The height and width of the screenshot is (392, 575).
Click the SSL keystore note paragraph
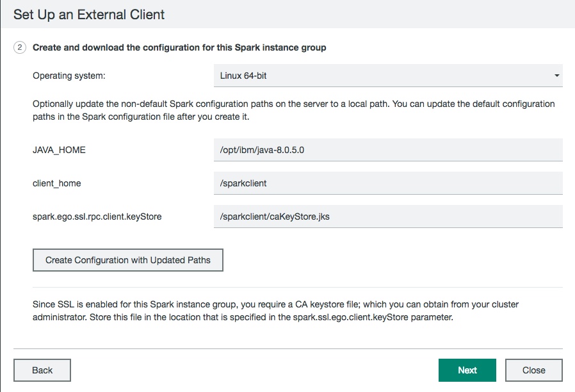(x=276, y=311)
